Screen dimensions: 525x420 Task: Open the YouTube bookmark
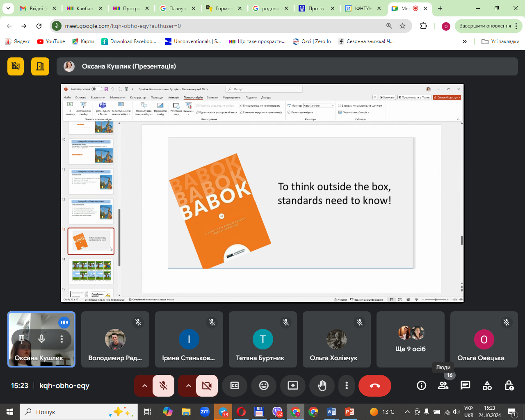coord(51,41)
